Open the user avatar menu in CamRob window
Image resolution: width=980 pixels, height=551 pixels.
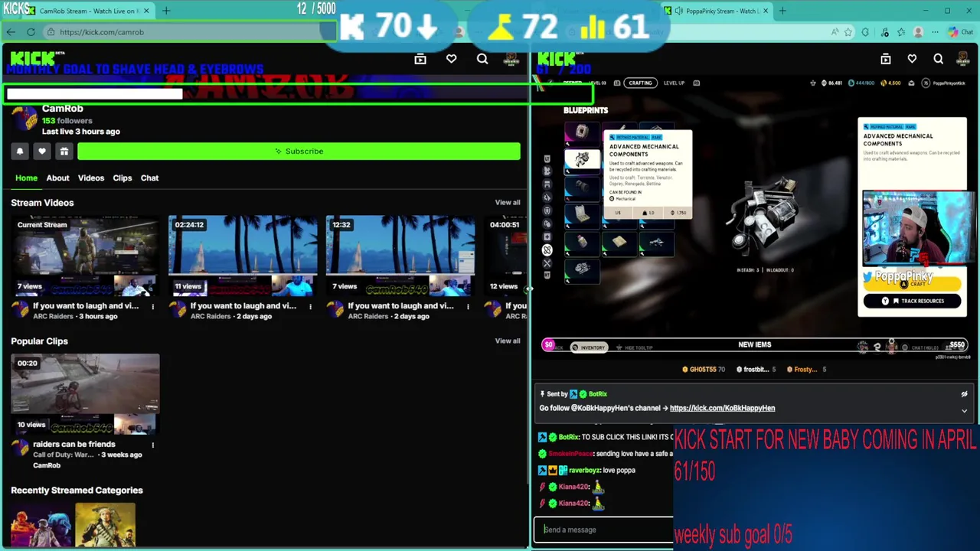[511, 59]
